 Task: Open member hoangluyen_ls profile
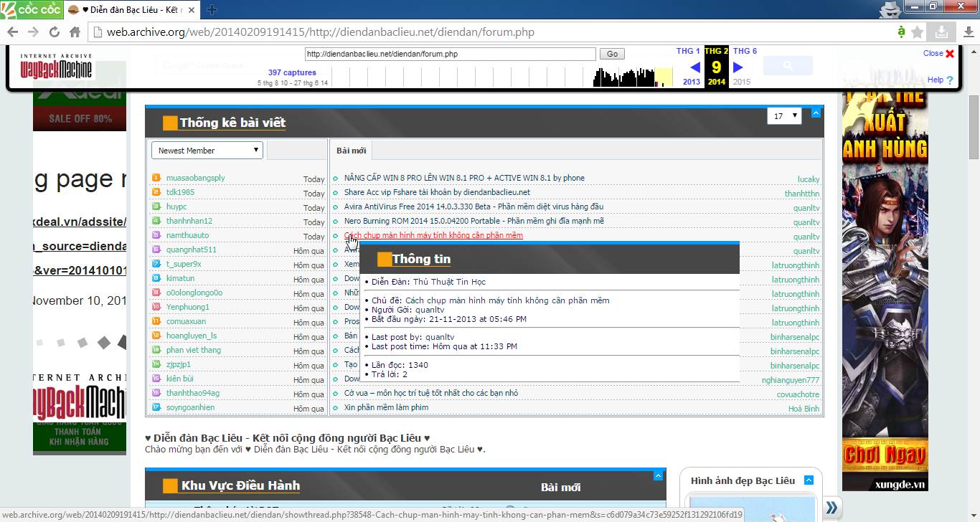pyautogui.click(x=192, y=336)
